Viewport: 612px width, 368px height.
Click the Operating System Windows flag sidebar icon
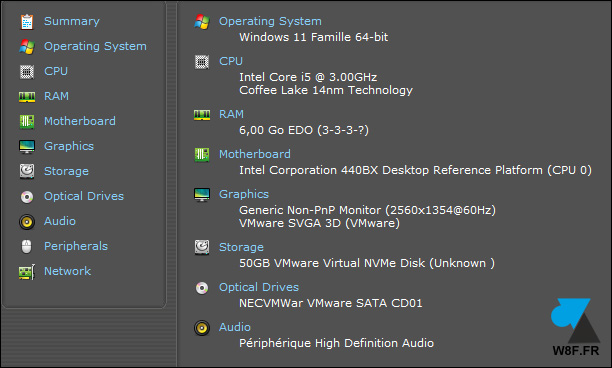tap(27, 47)
